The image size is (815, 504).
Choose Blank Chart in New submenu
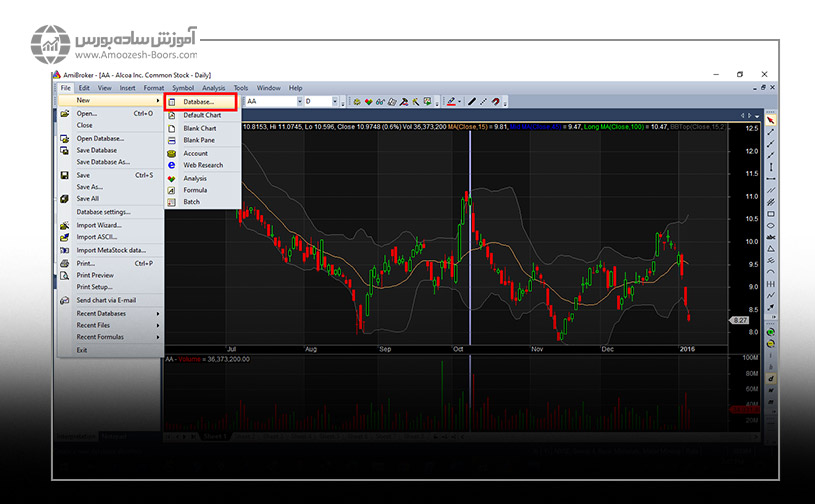[199, 128]
